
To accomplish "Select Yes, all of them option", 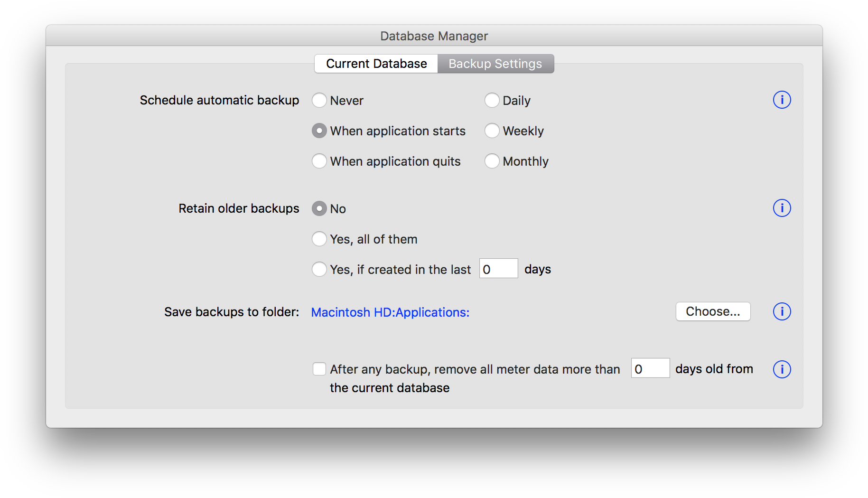I will point(319,239).
